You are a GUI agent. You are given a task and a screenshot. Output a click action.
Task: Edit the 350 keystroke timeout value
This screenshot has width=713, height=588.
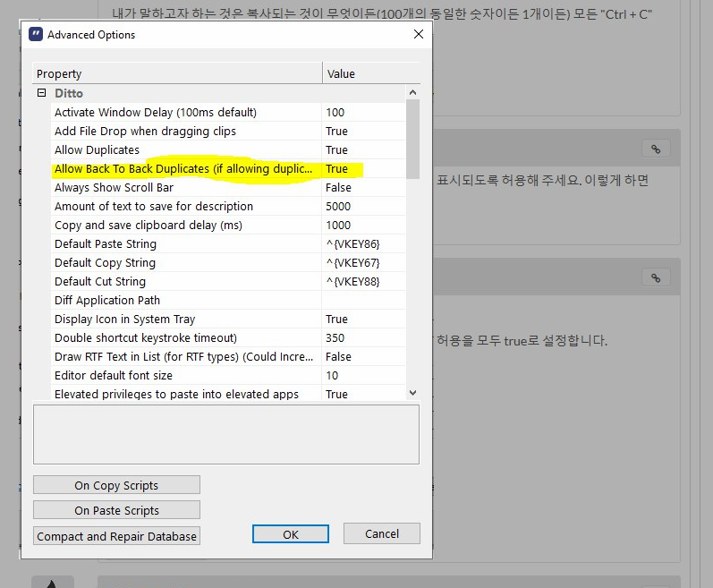point(363,338)
